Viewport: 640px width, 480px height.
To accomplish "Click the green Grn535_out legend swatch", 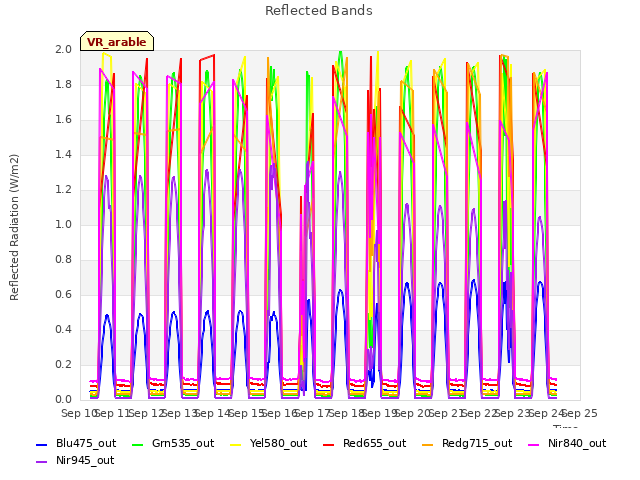I will point(138,444).
